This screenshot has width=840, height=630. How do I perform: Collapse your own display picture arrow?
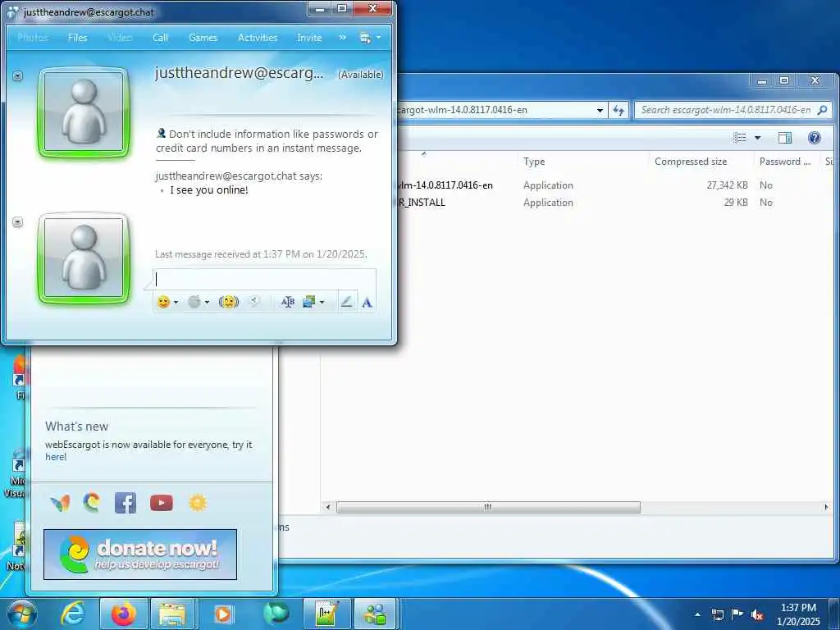click(x=18, y=221)
